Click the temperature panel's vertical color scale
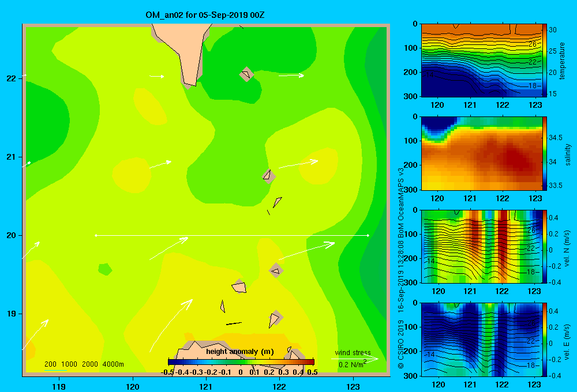This screenshot has width=577, height=392. [545, 61]
